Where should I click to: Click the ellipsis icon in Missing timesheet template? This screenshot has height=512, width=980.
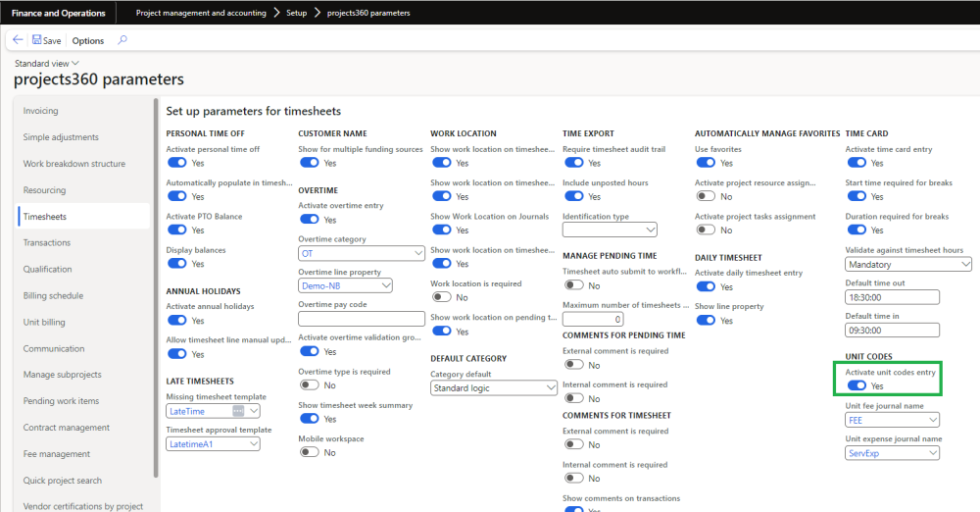[x=238, y=411]
